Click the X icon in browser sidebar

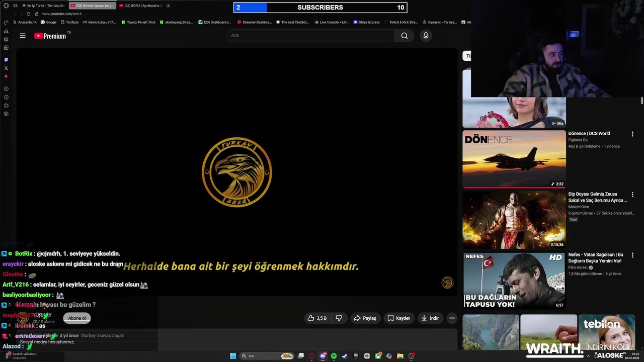pos(6,68)
